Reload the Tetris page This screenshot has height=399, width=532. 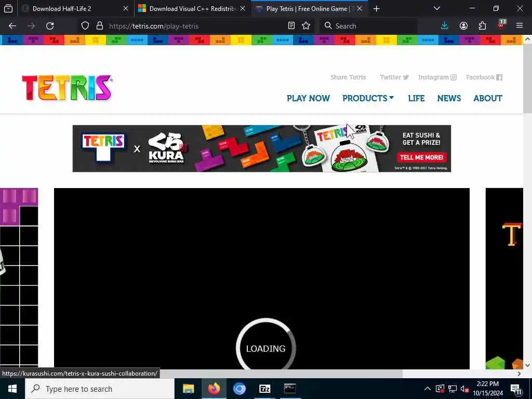[x=50, y=26]
